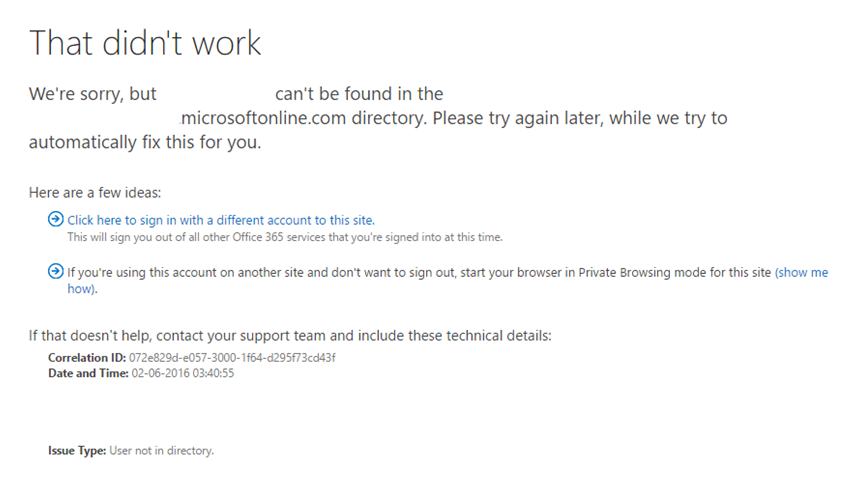Click the timestamp 02-06-2016 03:40:55
Viewport: 841px width, 486px height.
pos(183,373)
